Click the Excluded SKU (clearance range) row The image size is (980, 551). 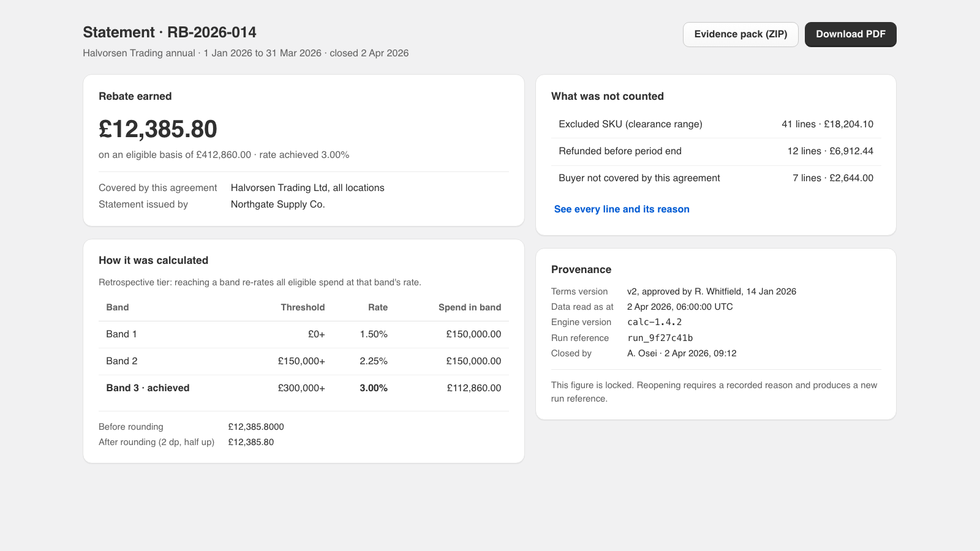point(716,124)
